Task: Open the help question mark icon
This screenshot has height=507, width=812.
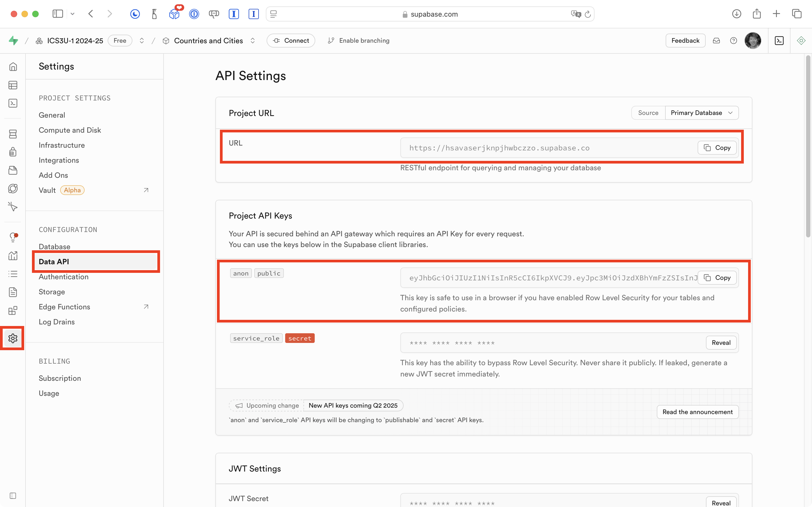Action: point(733,41)
